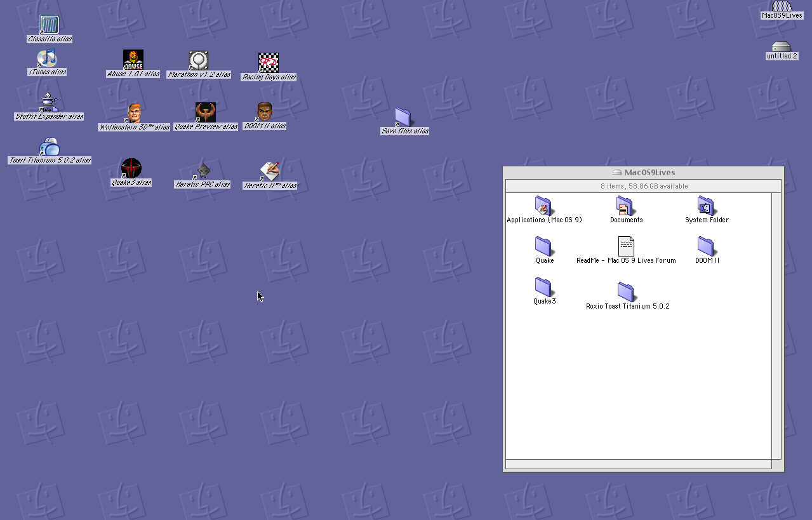Screen dimensions: 812x520
Task: Select the Documents folder in MacOS9Lives window
Action: tap(625, 206)
